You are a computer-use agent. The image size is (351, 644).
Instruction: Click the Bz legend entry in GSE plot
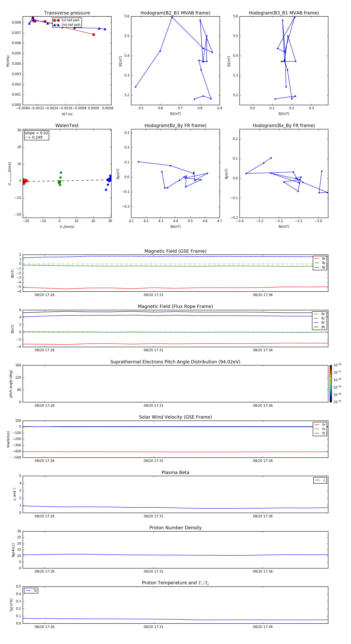[x=320, y=267]
